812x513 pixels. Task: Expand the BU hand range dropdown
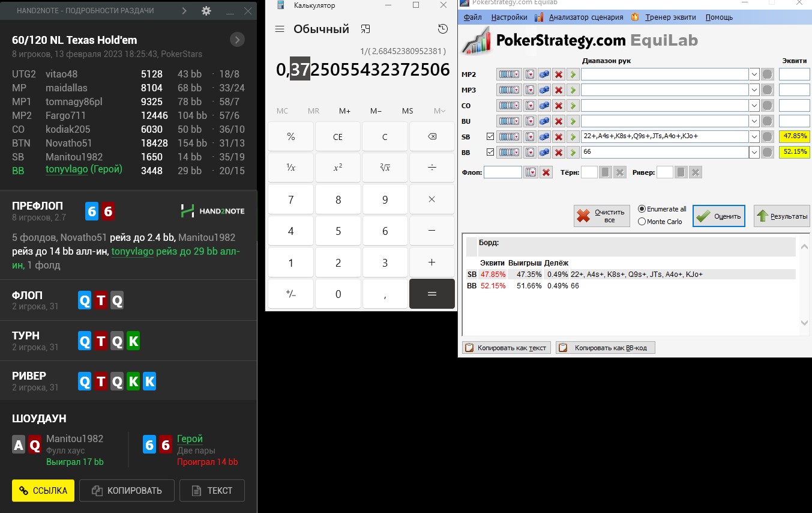tap(754, 121)
